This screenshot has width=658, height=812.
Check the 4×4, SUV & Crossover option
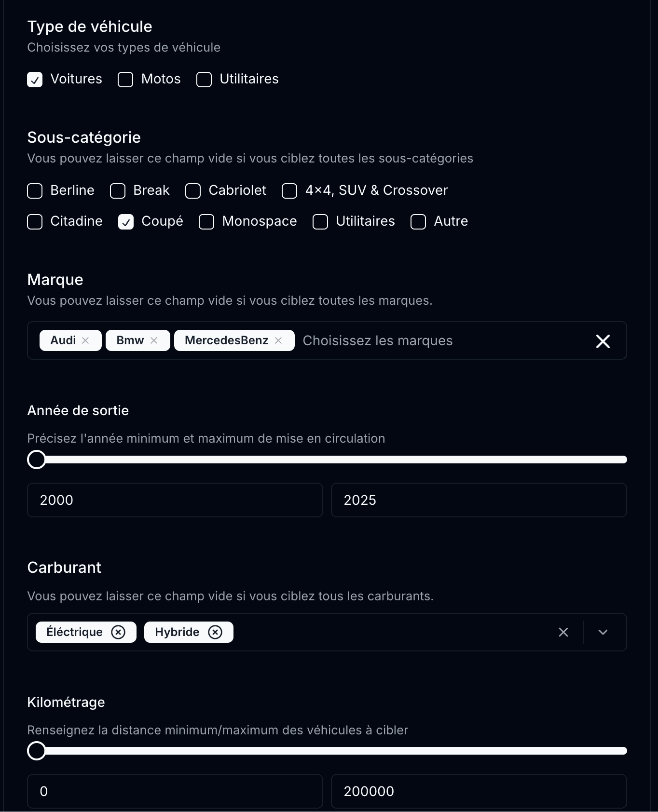[x=289, y=191]
